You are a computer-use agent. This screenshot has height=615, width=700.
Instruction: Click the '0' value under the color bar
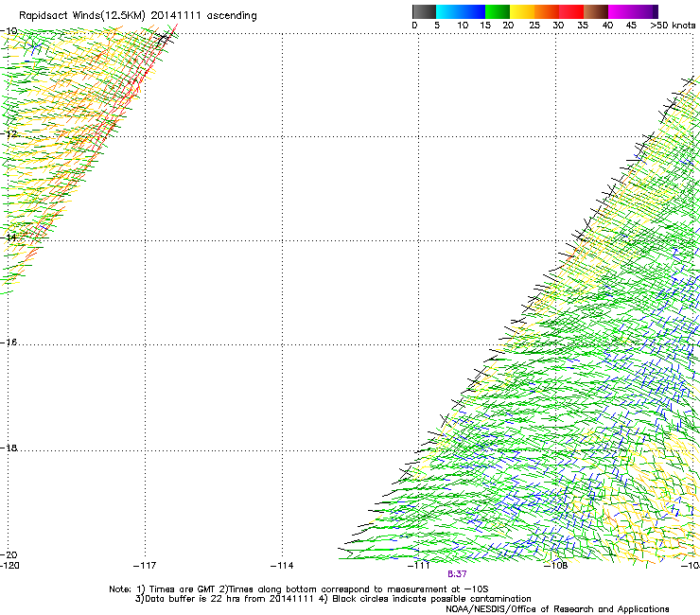coord(414,26)
